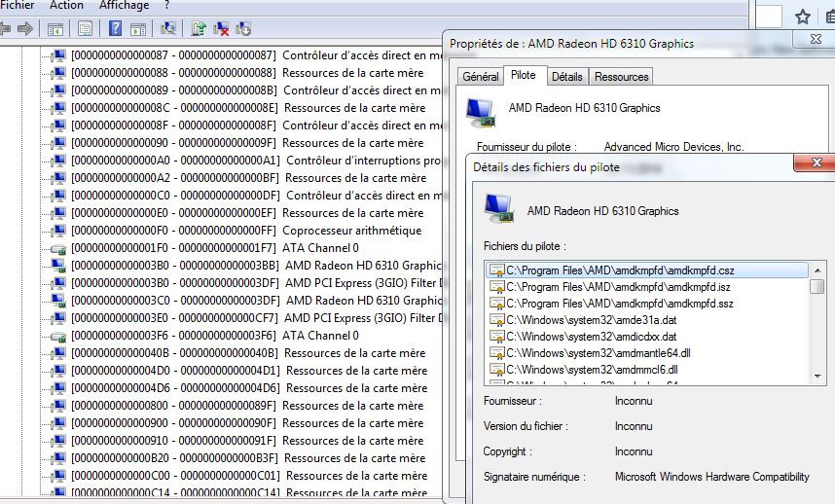Click the disk controller icon of 01F0 ATA Channel
The image size is (835, 504).
tap(57, 248)
